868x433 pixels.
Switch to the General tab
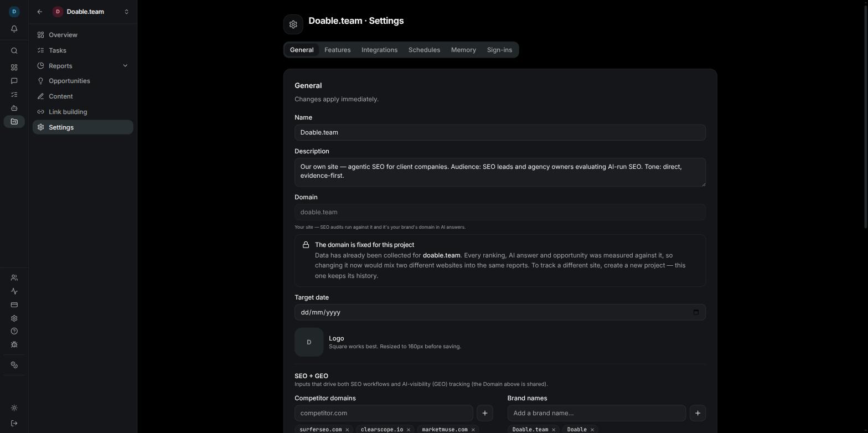pyautogui.click(x=302, y=50)
